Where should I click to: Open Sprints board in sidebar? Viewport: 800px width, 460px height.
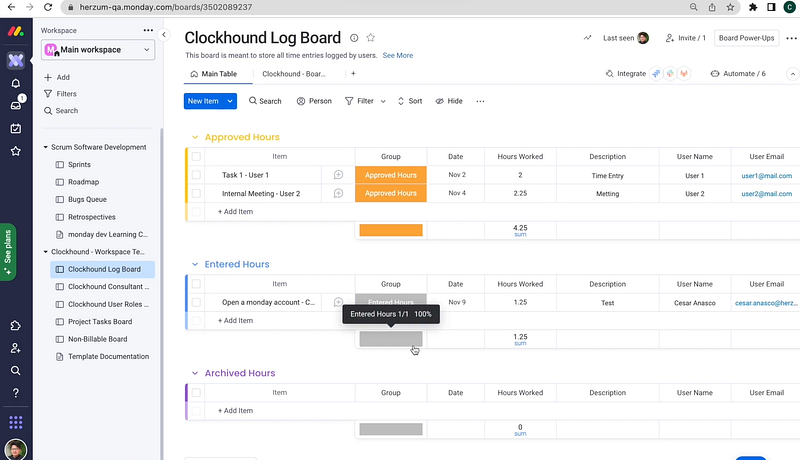point(79,165)
